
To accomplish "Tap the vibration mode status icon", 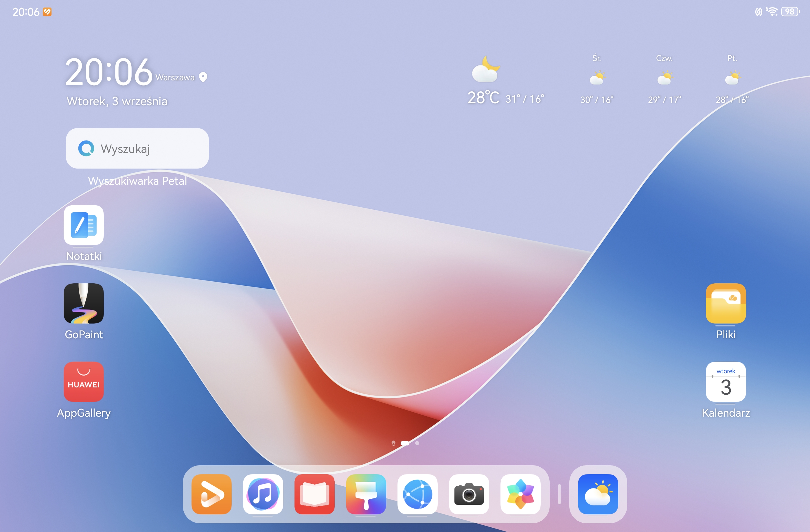I will point(759,12).
